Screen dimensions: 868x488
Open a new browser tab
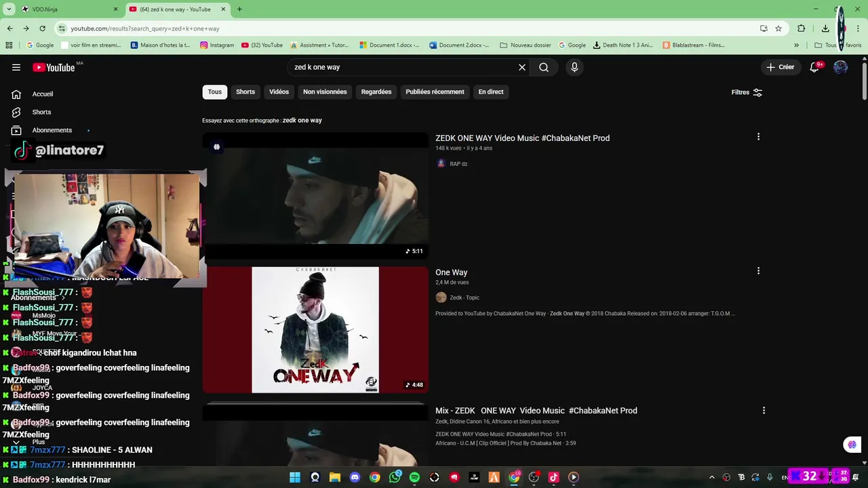[239, 9]
